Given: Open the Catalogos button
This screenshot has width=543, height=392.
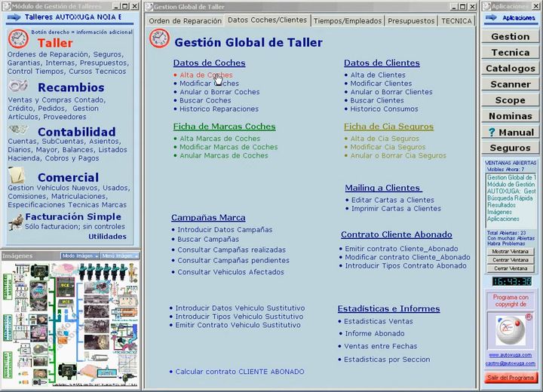Looking at the screenshot, I should (510, 69).
